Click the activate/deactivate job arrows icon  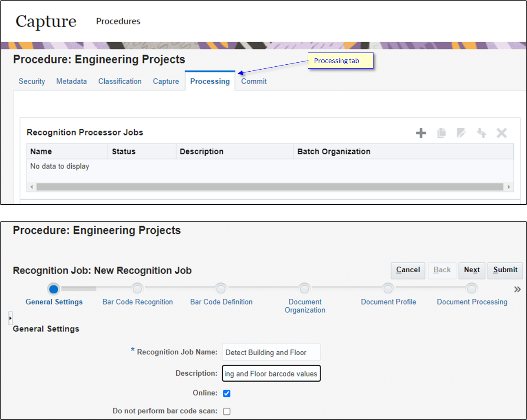pos(481,133)
